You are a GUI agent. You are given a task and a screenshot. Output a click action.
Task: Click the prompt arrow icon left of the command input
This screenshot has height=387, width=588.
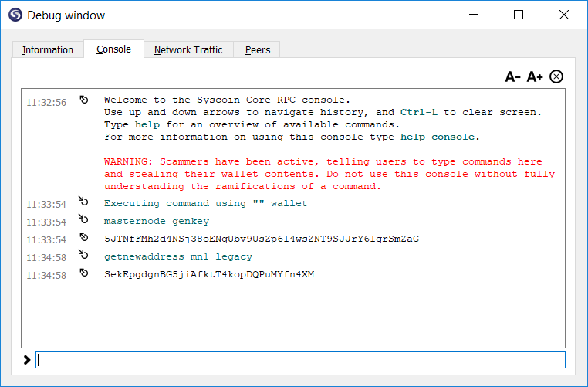[x=27, y=360]
